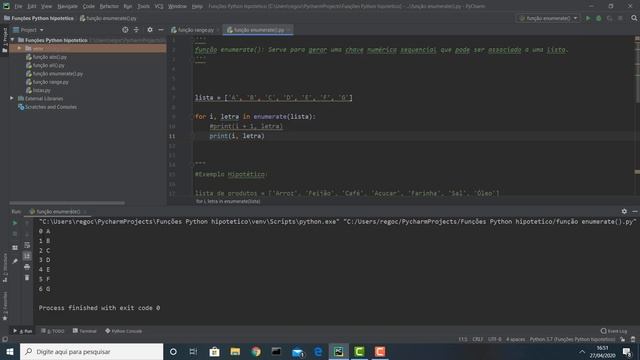
Task: Click the collapse all icon in Project panel
Action: [x=136, y=30]
